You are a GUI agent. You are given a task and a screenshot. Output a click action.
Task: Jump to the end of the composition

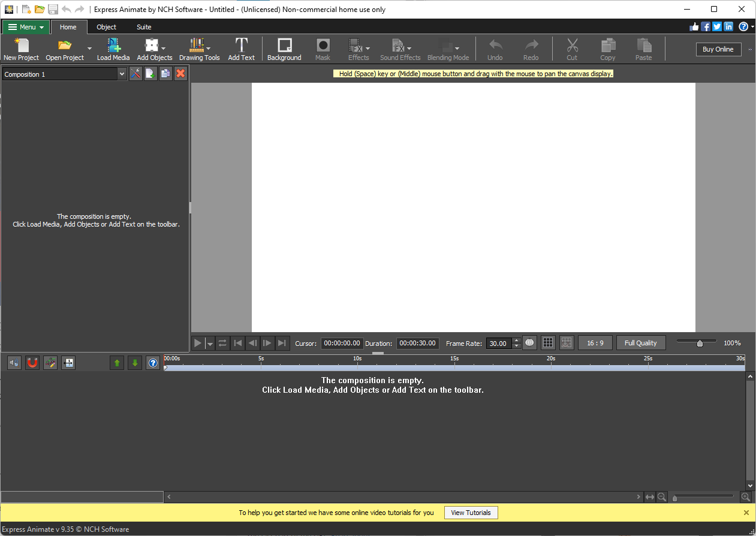[282, 343]
